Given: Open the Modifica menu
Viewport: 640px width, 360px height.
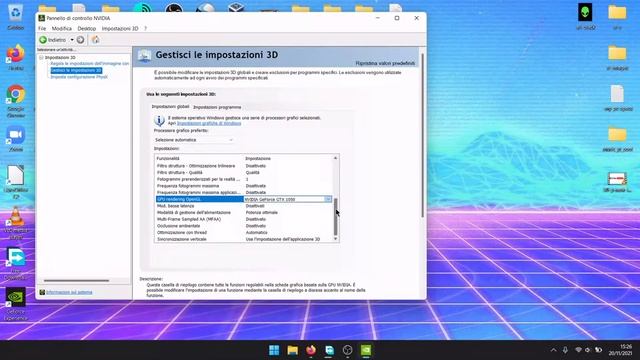Looking at the screenshot, I should click(x=62, y=29).
